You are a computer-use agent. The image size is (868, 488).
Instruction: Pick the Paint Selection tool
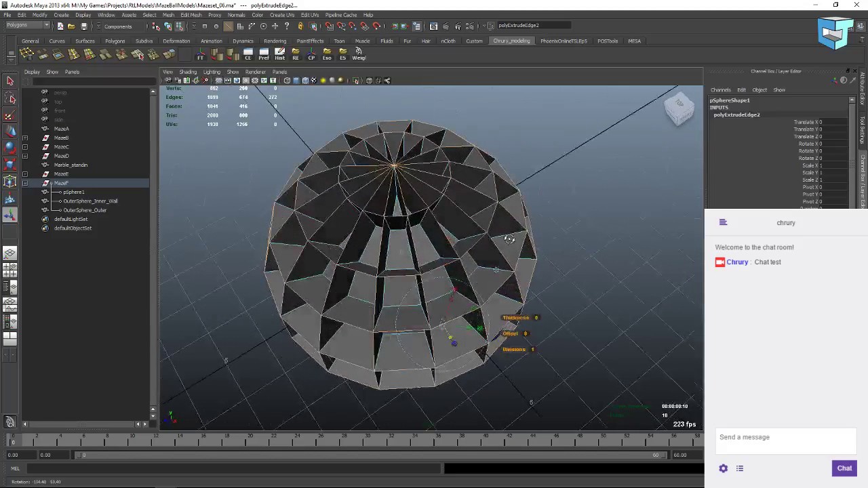9,115
